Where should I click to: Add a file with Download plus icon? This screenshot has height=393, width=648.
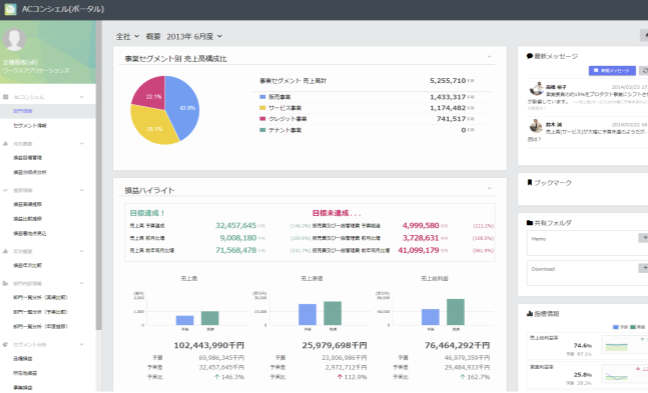644,268
